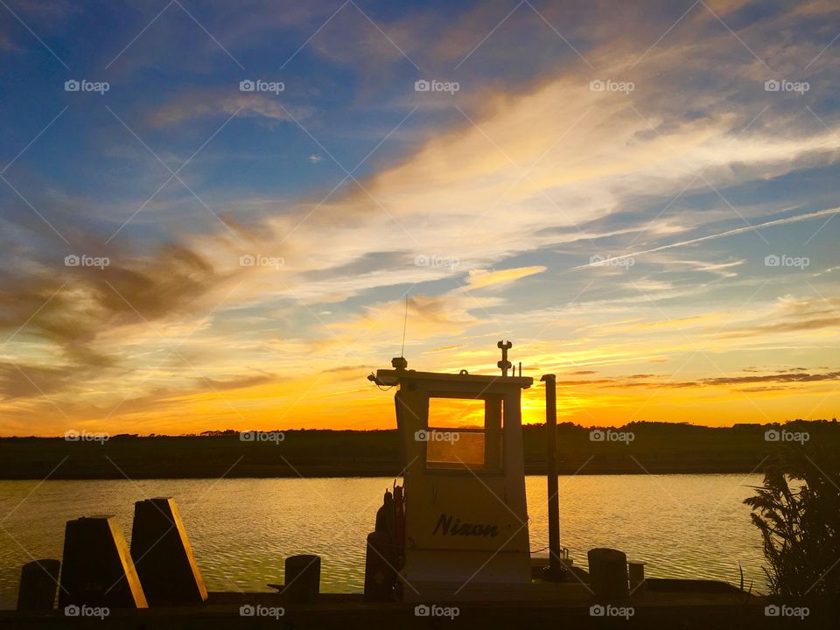Click the Nixon name on the boat cabin
Screen dimensions: 840x630
point(465,526)
